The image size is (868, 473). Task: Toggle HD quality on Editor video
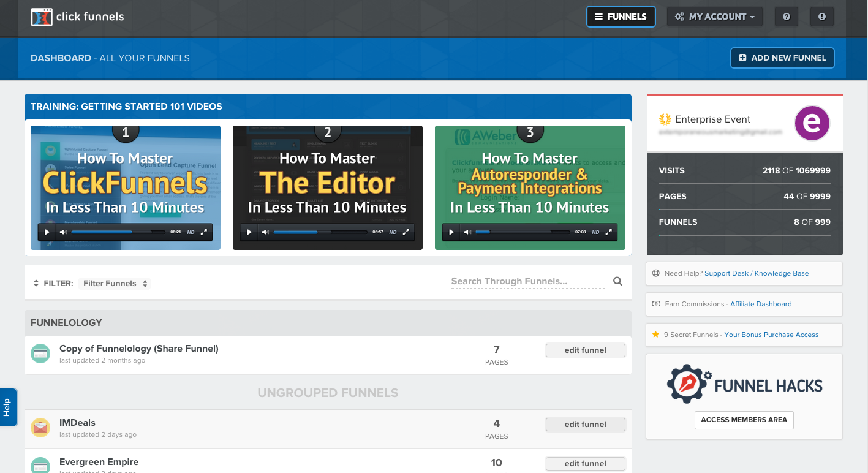[393, 232]
